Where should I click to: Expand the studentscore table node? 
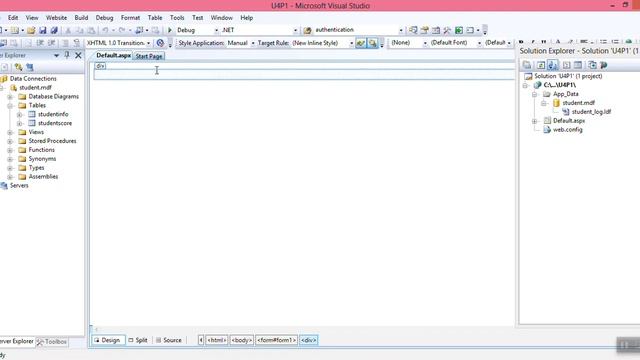pyautogui.click(x=20, y=124)
